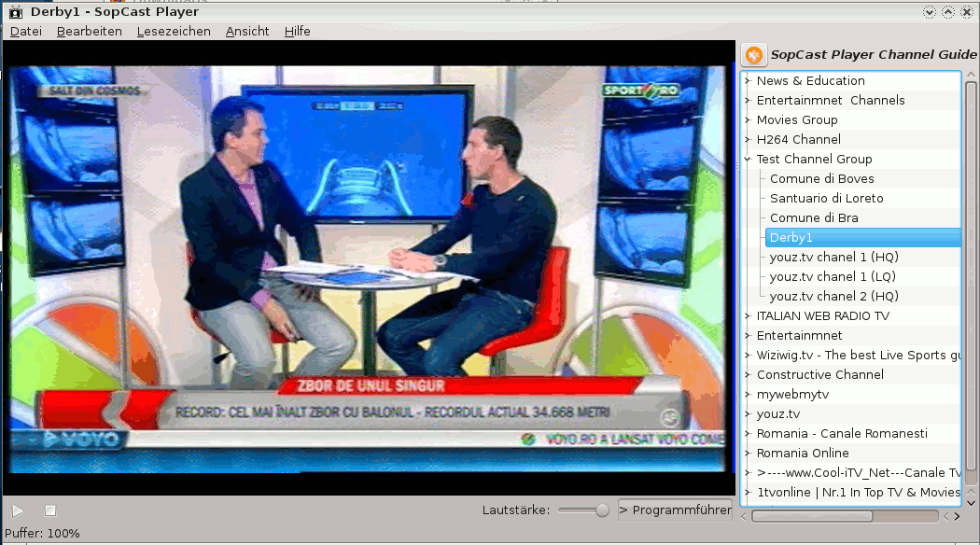Toggle the Programmführer button
This screenshot has height=545, width=980.
675,510
